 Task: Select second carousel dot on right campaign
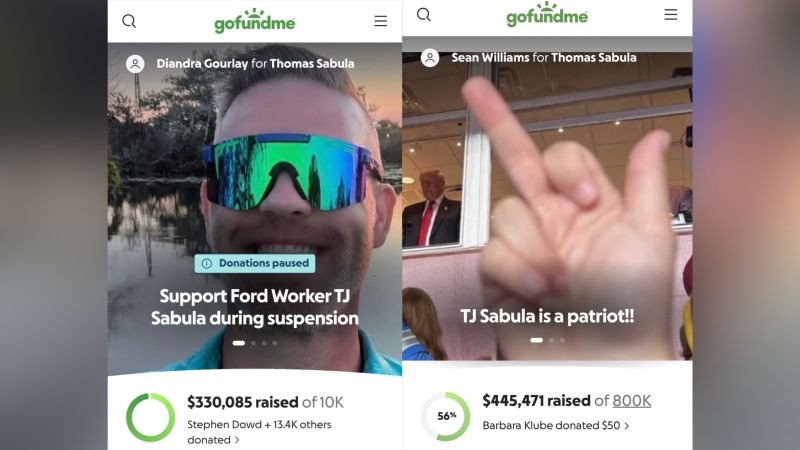point(552,340)
